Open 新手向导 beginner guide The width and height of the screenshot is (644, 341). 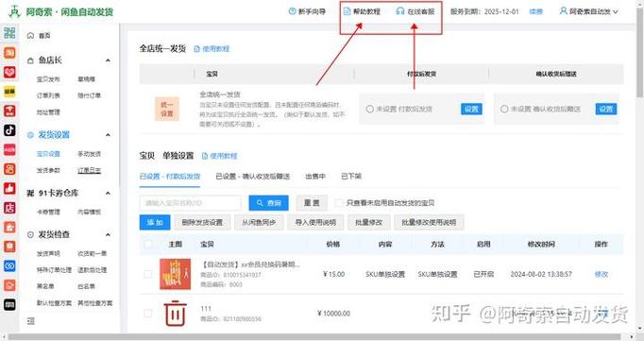(x=307, y=11)
